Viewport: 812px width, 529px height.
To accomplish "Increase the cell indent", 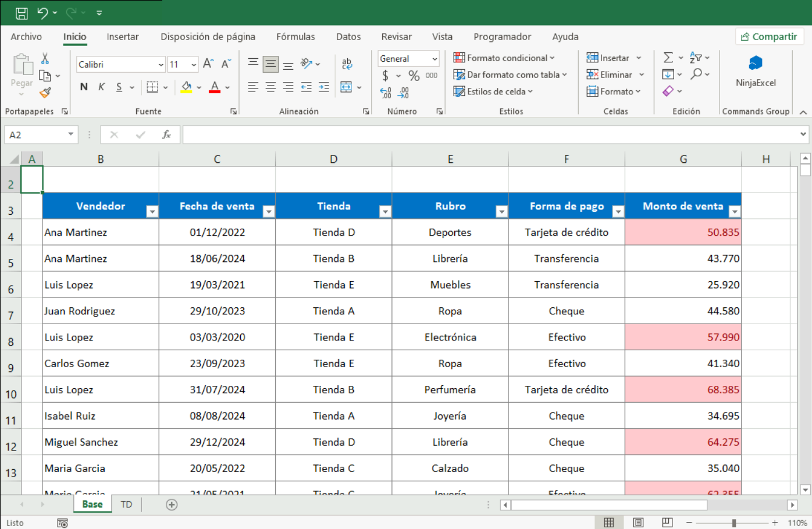I will [324, 87].
